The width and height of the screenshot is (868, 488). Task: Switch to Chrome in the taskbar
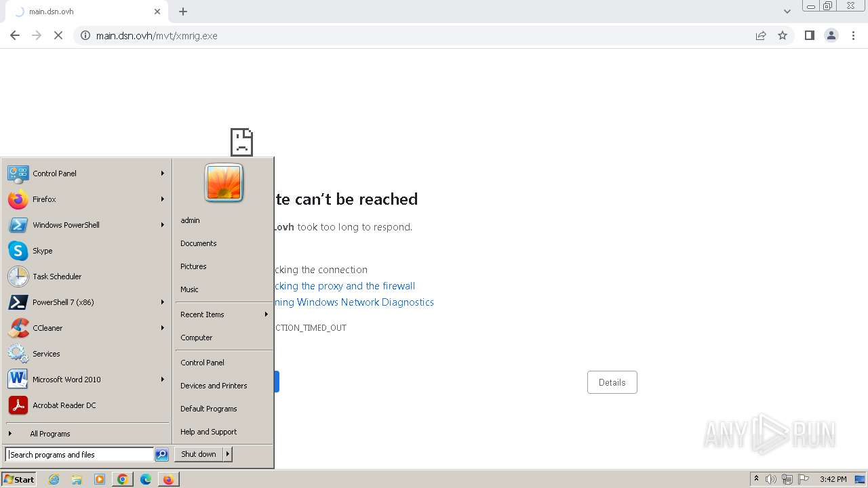123,479
